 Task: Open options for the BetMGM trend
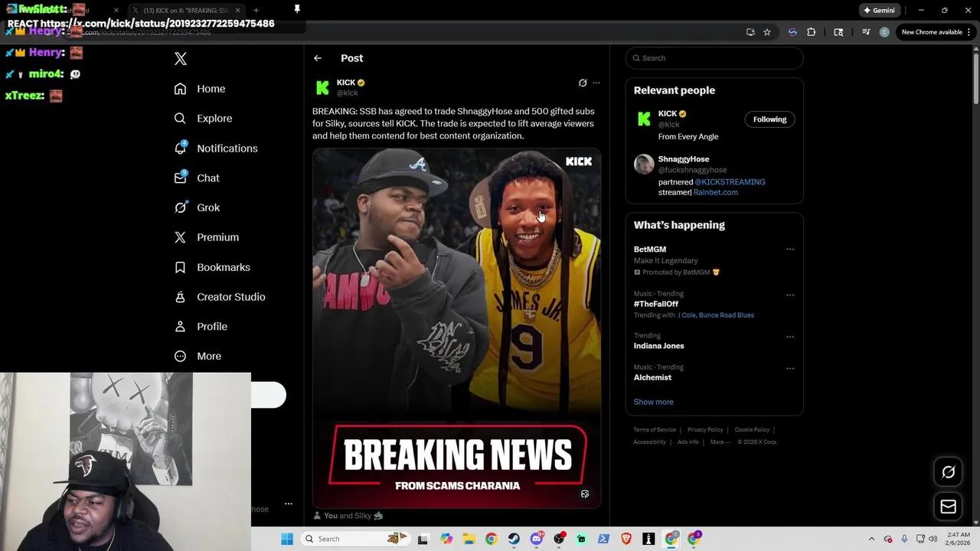[x=790, y=249]
